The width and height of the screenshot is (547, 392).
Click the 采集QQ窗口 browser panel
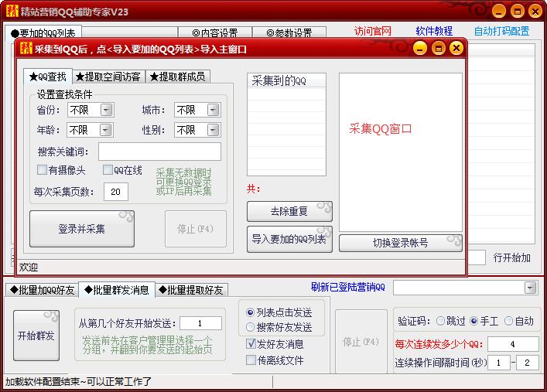pyautogui.click(x=401, y=152)
